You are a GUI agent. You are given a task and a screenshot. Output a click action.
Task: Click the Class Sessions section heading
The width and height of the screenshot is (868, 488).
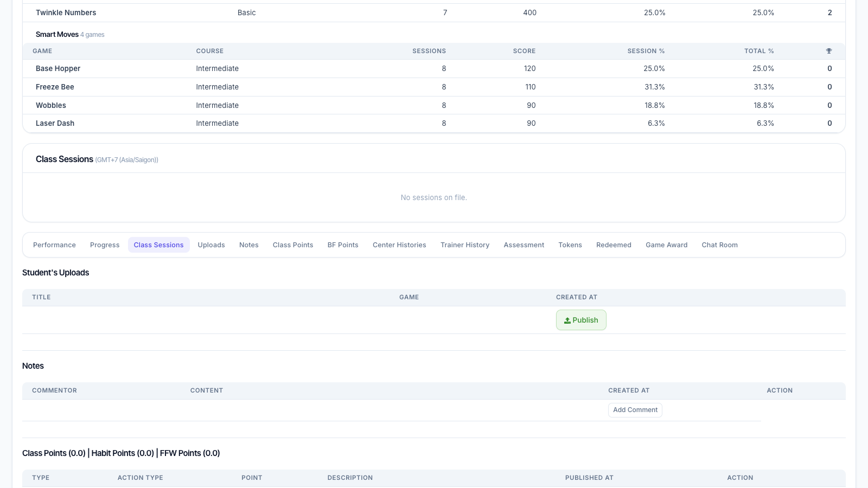pos(65,159)
